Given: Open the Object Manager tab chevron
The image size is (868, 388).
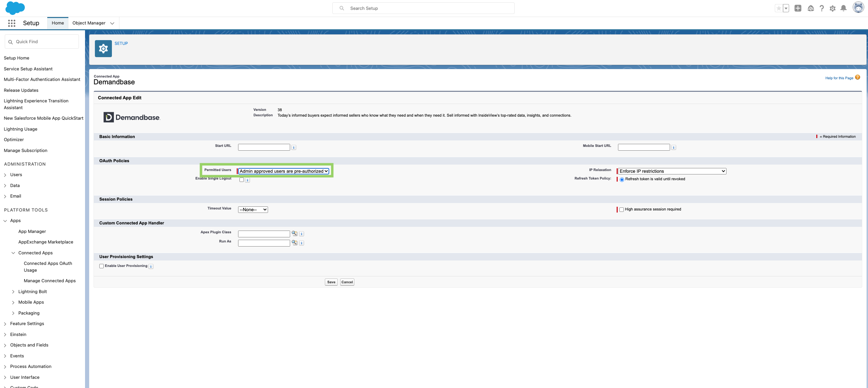Looking at the screenshot, I should [x=112, y=23].
